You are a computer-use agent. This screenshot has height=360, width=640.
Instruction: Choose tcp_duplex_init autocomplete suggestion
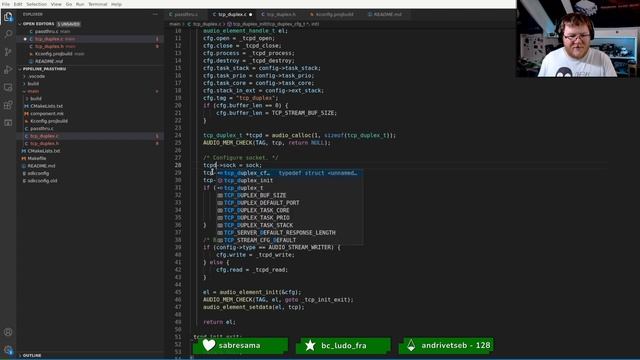click(289, 180)
